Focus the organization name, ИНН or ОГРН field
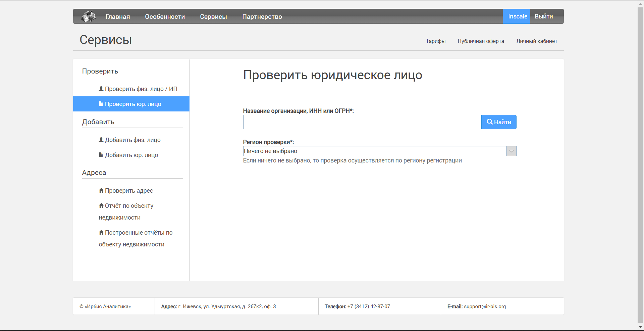 coord(362,122)
